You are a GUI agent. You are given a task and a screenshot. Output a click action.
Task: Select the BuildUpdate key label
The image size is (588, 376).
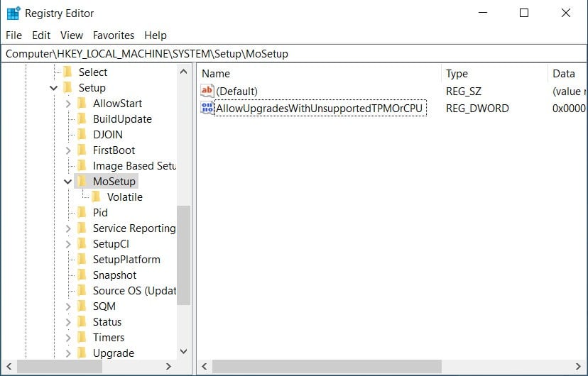pos(122,119)
